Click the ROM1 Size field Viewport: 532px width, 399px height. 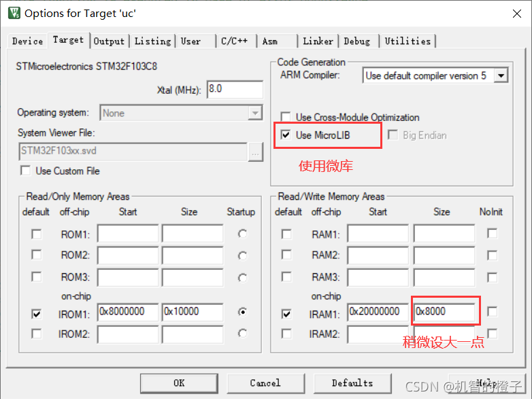(x=193, y=234)
